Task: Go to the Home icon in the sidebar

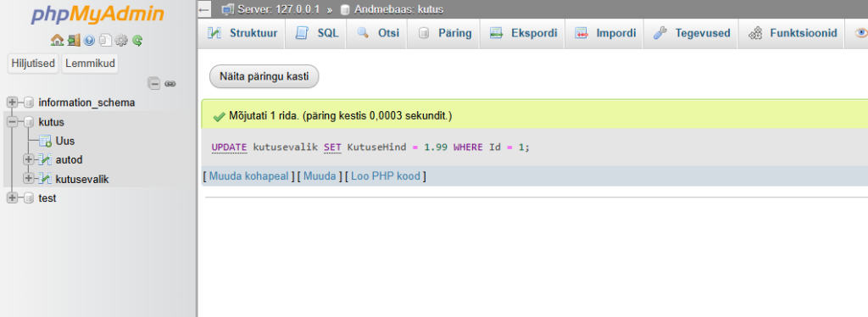Action: (57, 40)
